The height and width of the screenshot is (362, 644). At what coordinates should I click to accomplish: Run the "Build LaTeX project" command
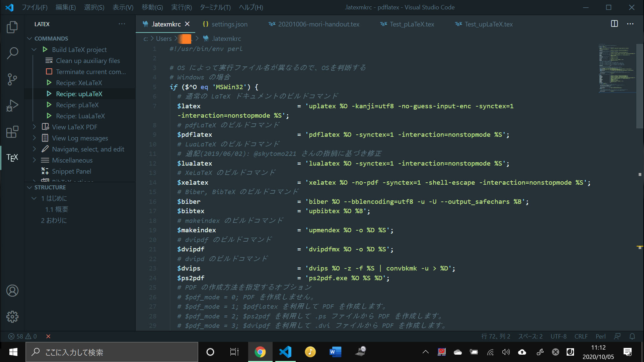[79, 49]
